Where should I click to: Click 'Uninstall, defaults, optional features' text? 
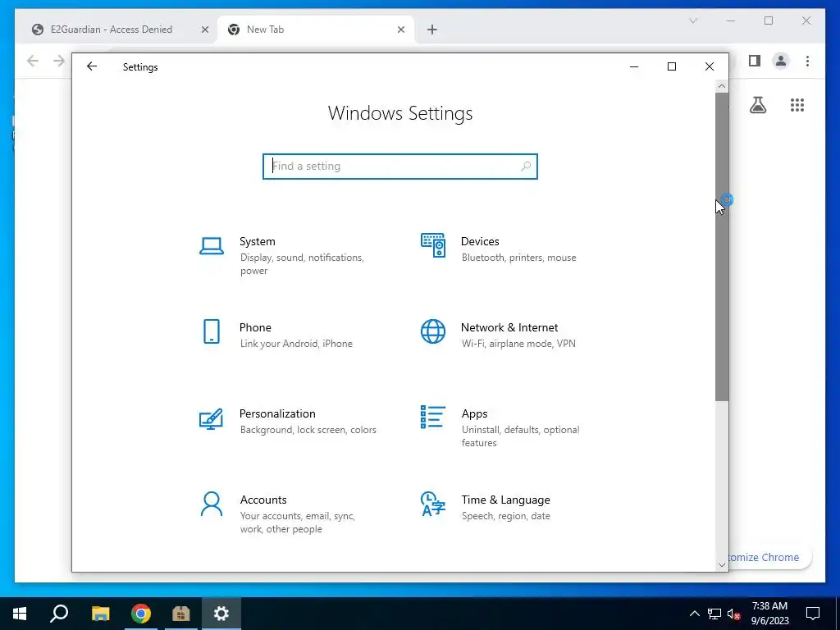point(520,436)
